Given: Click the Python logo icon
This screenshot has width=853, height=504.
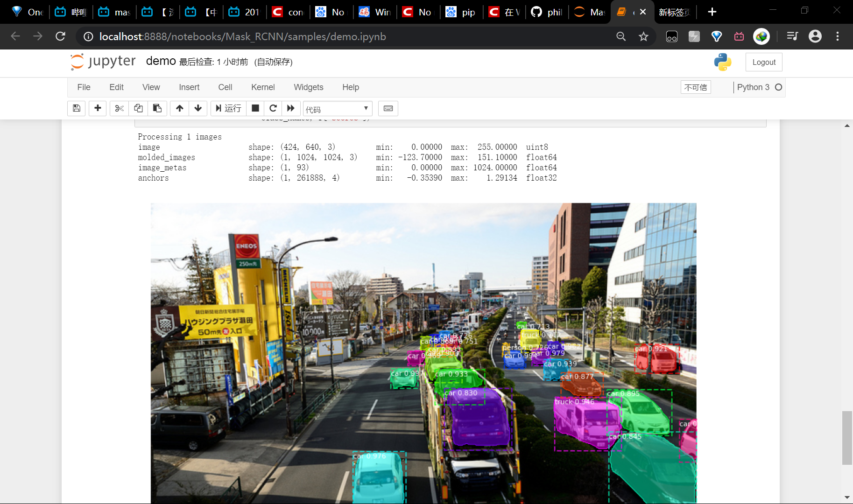Looking at the screenshot, I should pyautogui.click(x=723, y=62).
